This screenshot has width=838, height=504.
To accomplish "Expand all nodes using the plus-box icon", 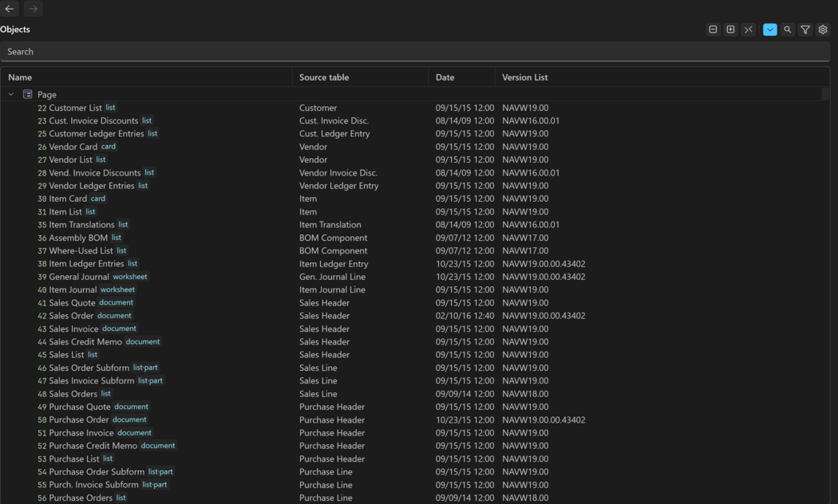I will click(x=730, y=30).
